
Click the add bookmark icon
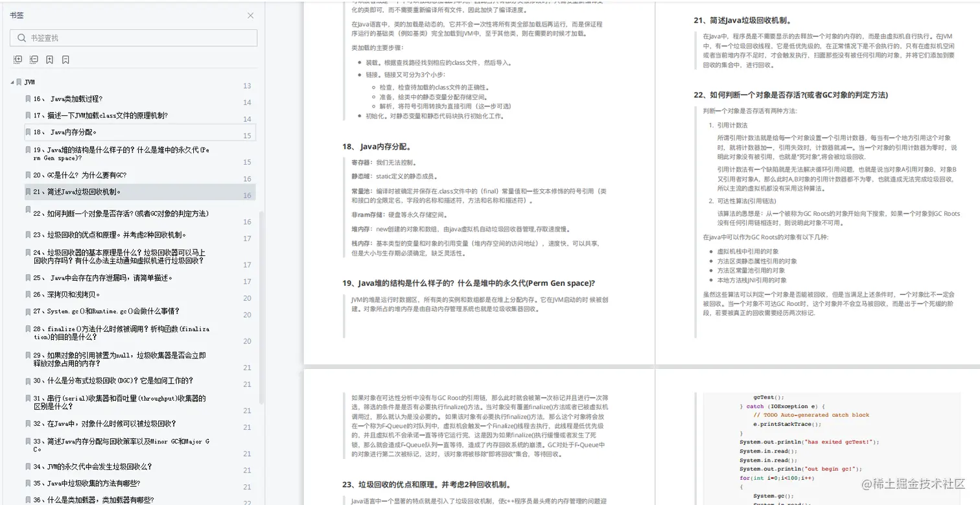(x=49, y=60)
